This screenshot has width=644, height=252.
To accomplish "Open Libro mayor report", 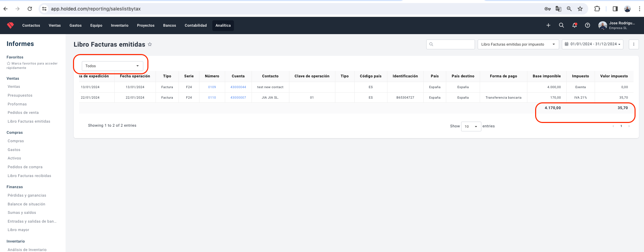I will pos(19,230).
